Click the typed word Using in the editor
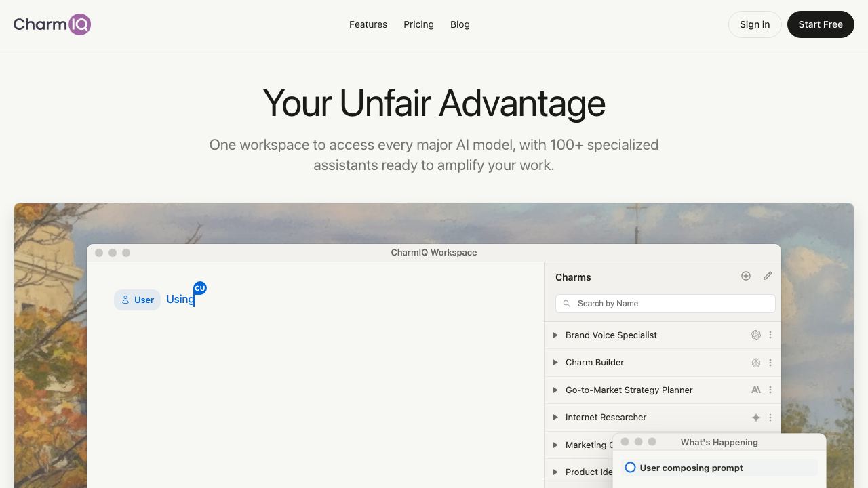Image resolution: width=868 pixels, height=488 pixels. [x=180, y=299]
